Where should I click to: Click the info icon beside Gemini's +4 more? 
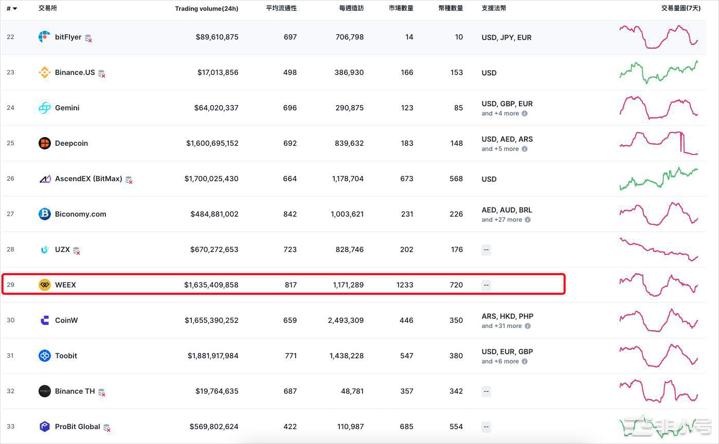click(525, 113)
